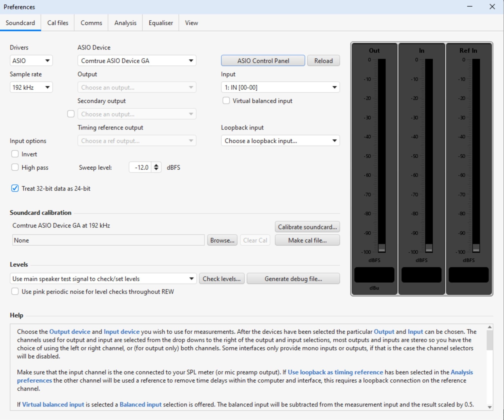Minimize the Preferences window

coord(470,7)
